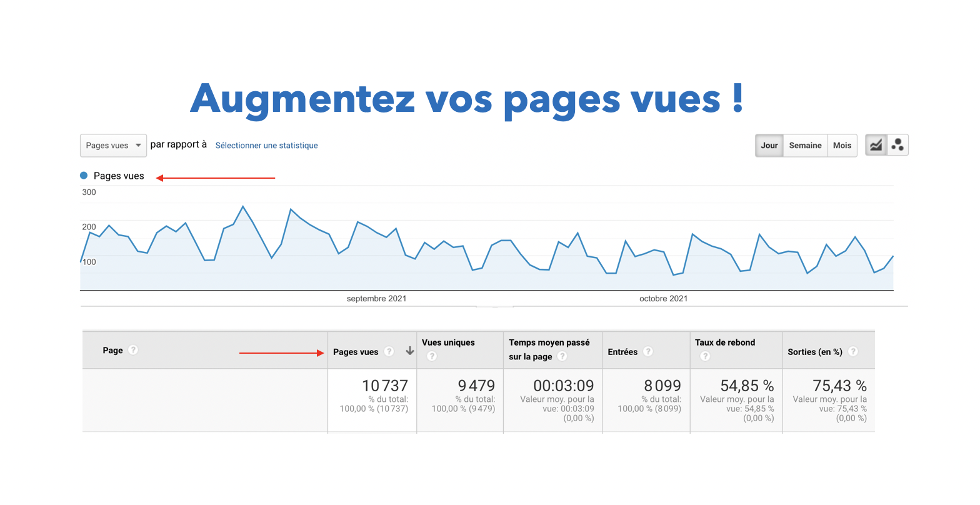Click the octobre 2021 axis label

point(663,299)
